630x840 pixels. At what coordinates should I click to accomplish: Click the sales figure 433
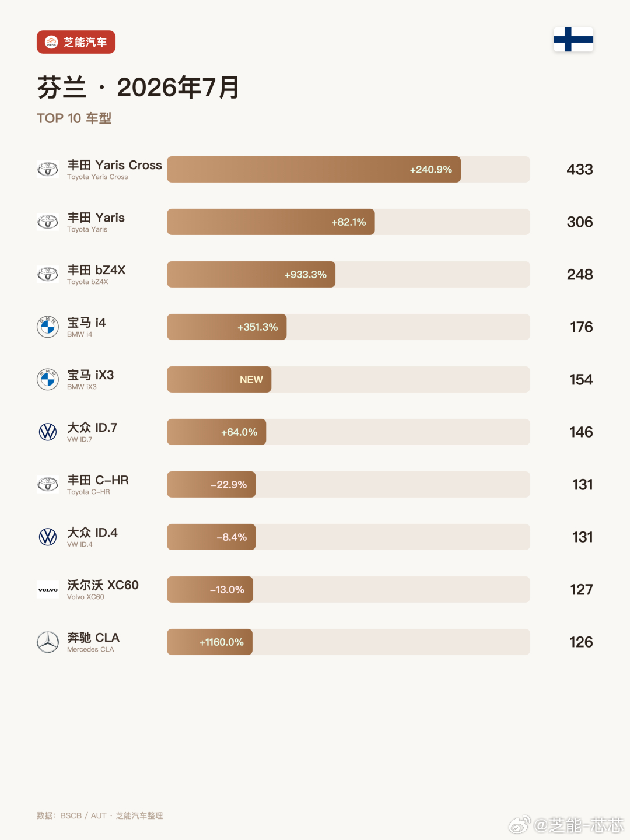tap(580, 170)
